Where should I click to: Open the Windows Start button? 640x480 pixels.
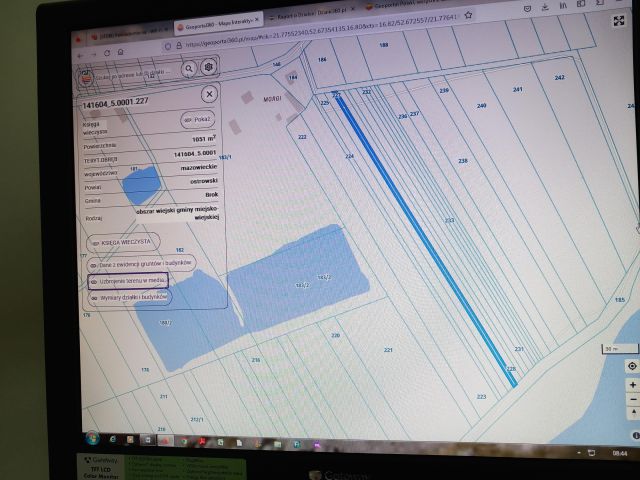coord(92,438)
